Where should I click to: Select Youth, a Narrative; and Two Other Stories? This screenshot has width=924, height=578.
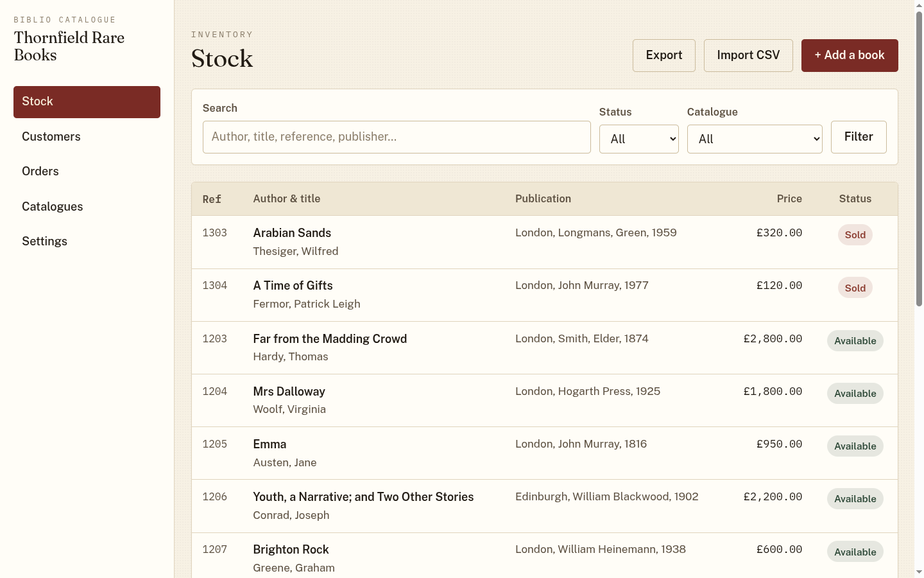click(x=363, y=497)
